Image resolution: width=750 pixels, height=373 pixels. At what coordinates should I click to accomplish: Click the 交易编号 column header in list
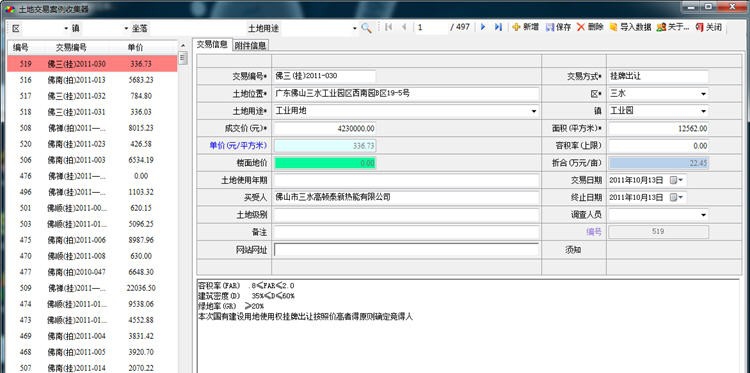pos(71,47)
